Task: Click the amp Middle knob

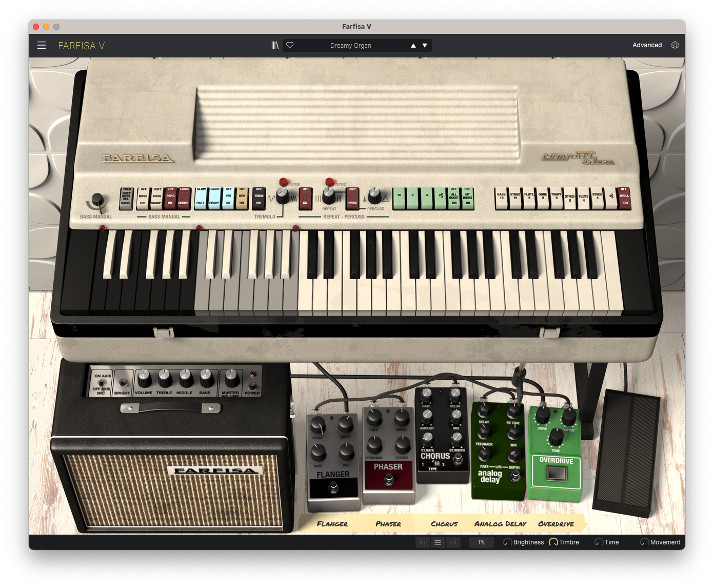Action: coord(186,379)
